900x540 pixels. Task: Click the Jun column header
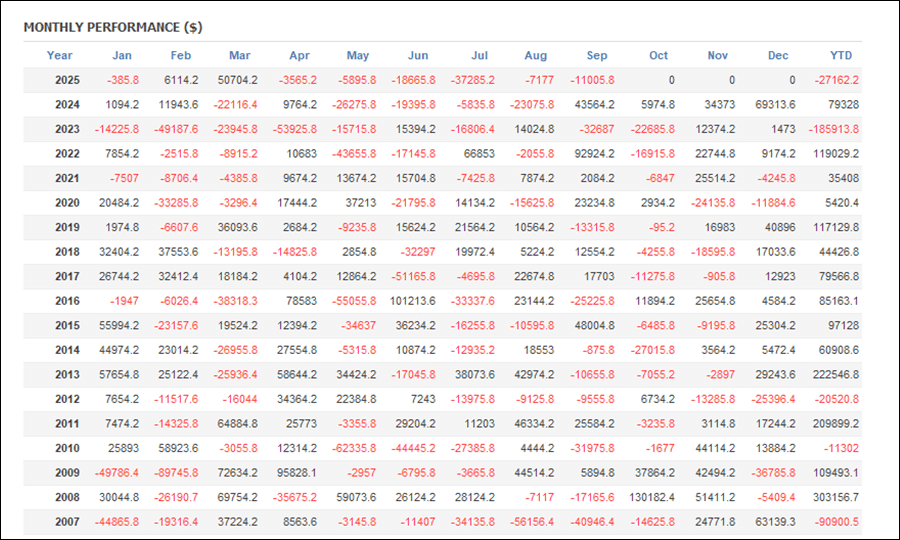point(418,56)
